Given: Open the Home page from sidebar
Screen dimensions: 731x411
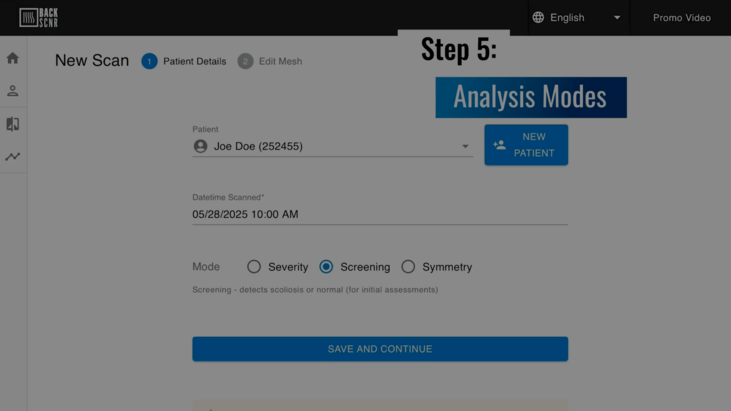Looking at the screenshot, I should click(13, 58).
